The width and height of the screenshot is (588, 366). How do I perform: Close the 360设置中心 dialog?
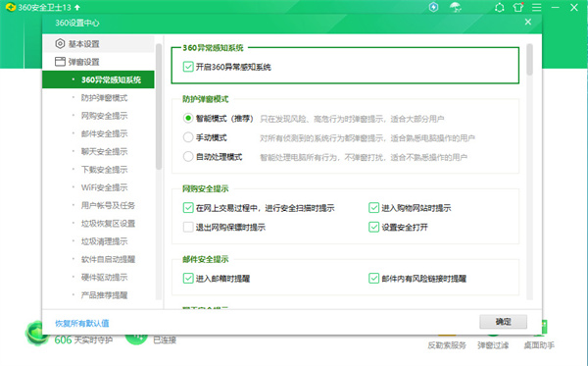(528, 22)
